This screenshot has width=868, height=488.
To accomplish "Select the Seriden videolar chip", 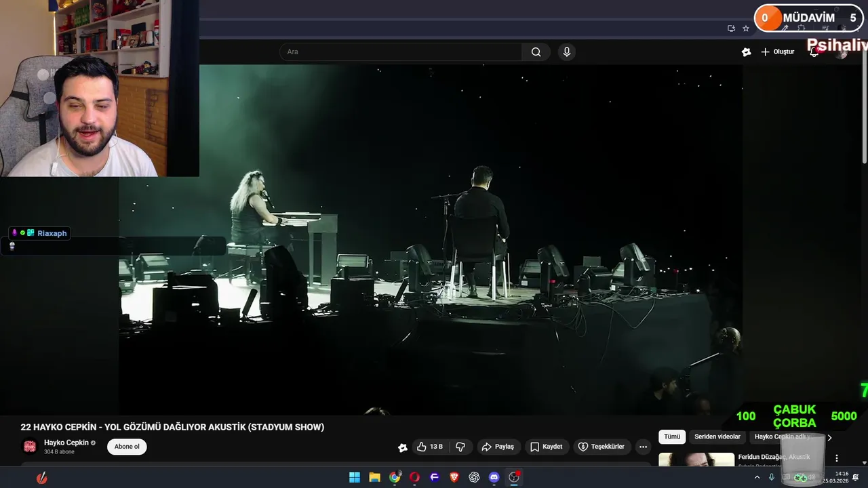I will click(717, 437).
